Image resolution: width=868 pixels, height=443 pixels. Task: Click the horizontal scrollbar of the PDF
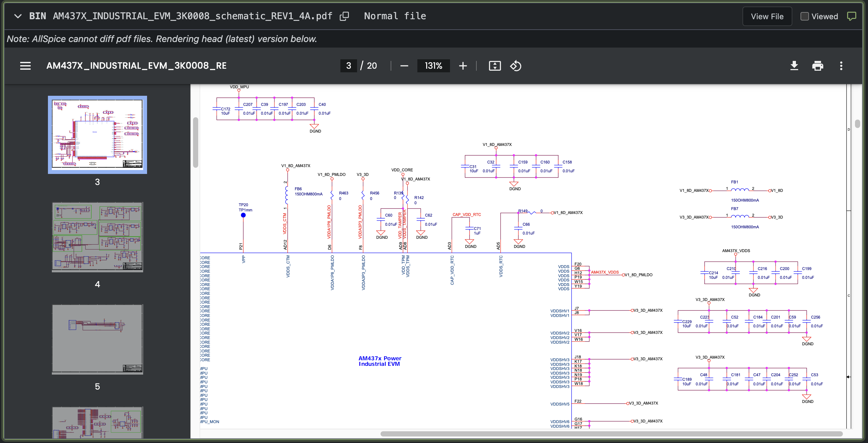(x=611, y=434)
